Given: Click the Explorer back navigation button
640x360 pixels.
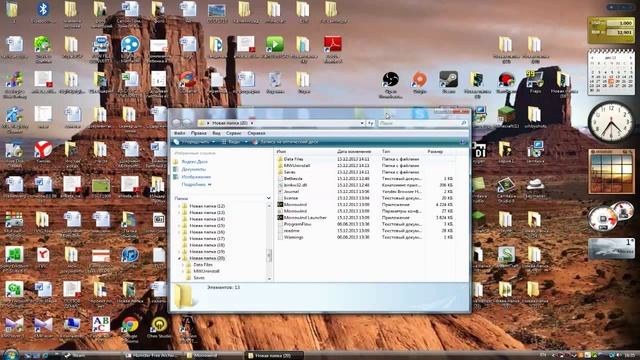Looking at the screenshot, I should click(x=177, y=122).
